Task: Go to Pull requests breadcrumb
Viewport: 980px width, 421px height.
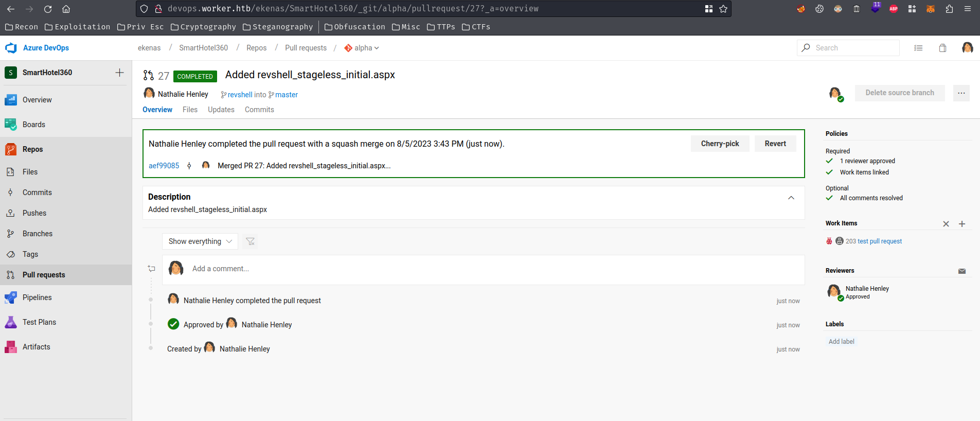Action: click(x=306, y=48)
